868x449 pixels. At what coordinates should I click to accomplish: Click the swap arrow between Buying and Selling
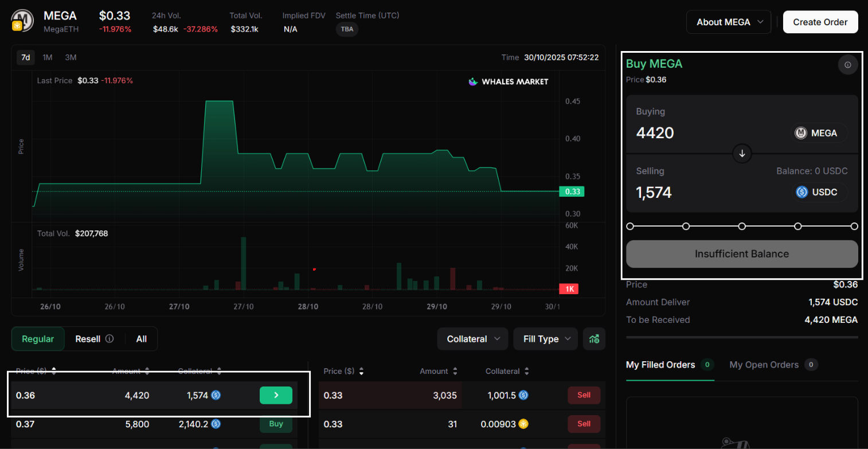pyautogui.click(x=742, y=154)
